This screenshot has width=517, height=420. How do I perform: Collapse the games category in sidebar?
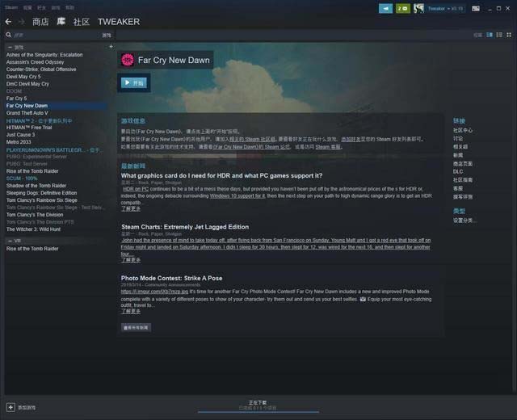pyautogui.click(x=10, y=47)
